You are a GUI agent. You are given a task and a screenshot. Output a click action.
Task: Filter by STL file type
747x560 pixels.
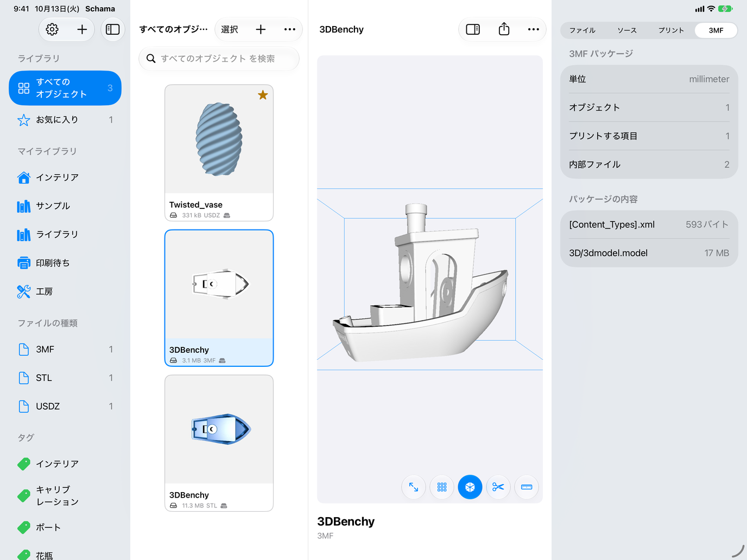(65, 378)
